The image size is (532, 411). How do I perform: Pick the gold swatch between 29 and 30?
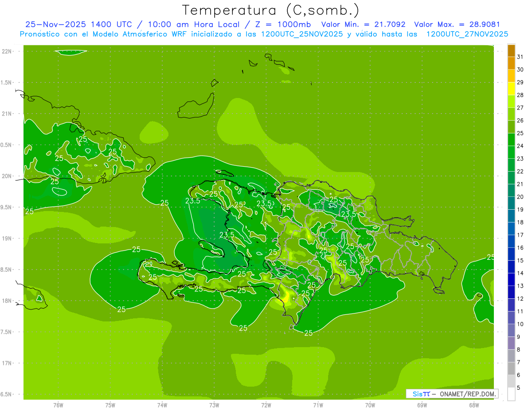(x=511, y=76)
